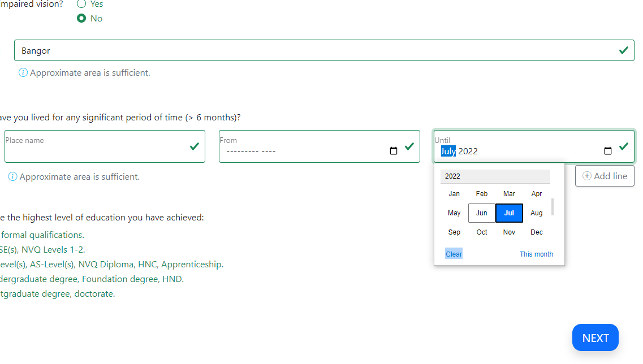The height and width of the screenshot is (364, 643).
Task: Select Dec in month picker
Action: click(536, 232)
